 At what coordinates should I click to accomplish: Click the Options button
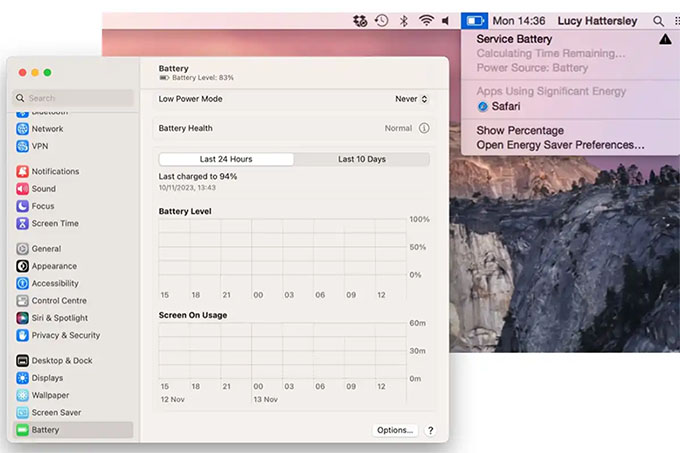coord(394,430)
